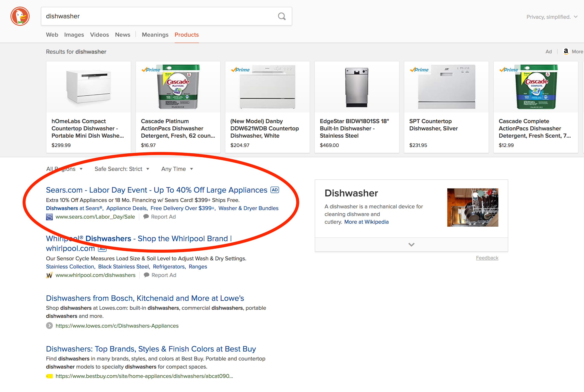Viewport: 584px width, 392px height.
Task: Click More at Wikipedia link
Action: pyautogui.click(x=366, y=222)
